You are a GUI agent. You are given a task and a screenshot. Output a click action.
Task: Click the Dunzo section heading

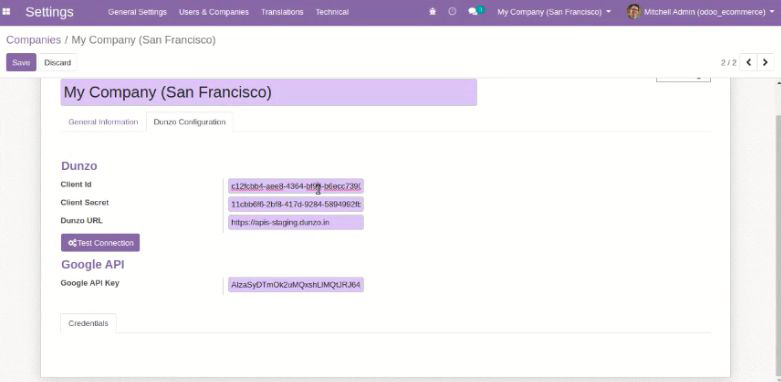tap(79, 166)
